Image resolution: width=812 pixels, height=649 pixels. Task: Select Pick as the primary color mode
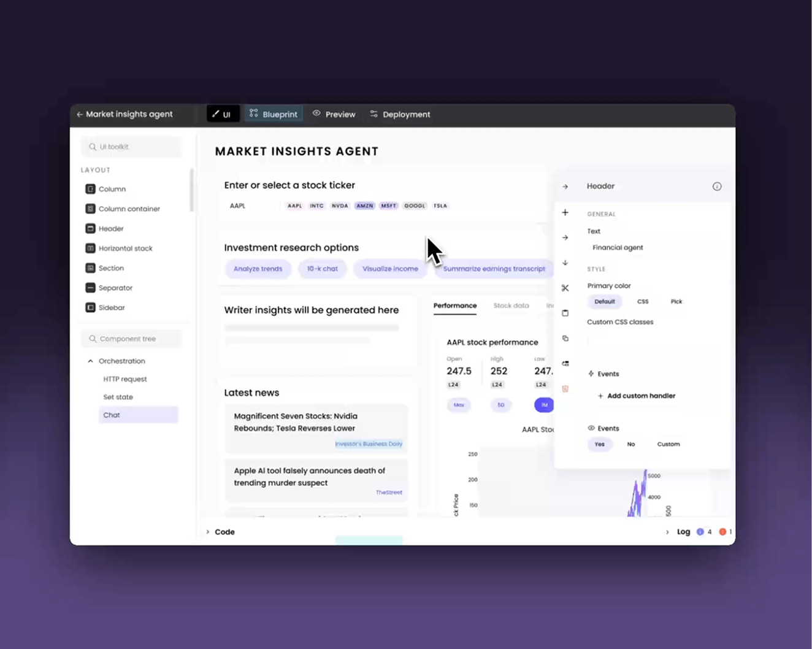(x=676, y=301)
